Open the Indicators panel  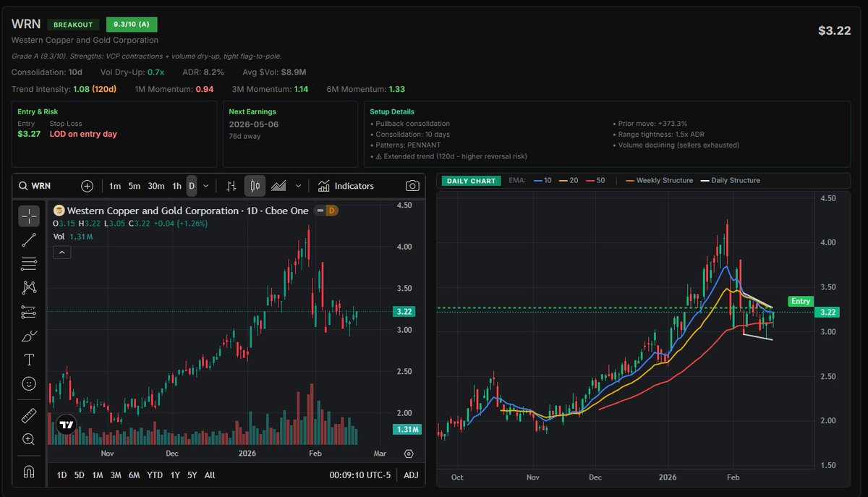[x=346, y=186]
